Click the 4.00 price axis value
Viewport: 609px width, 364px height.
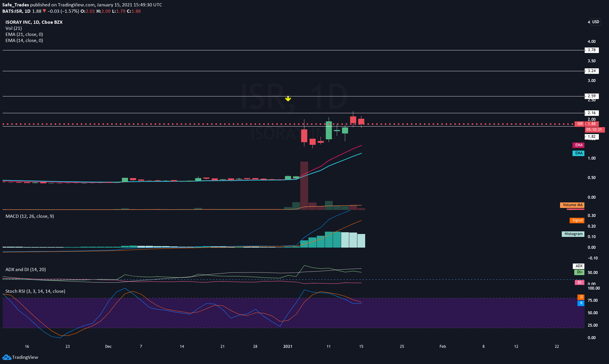click(592, 41)
